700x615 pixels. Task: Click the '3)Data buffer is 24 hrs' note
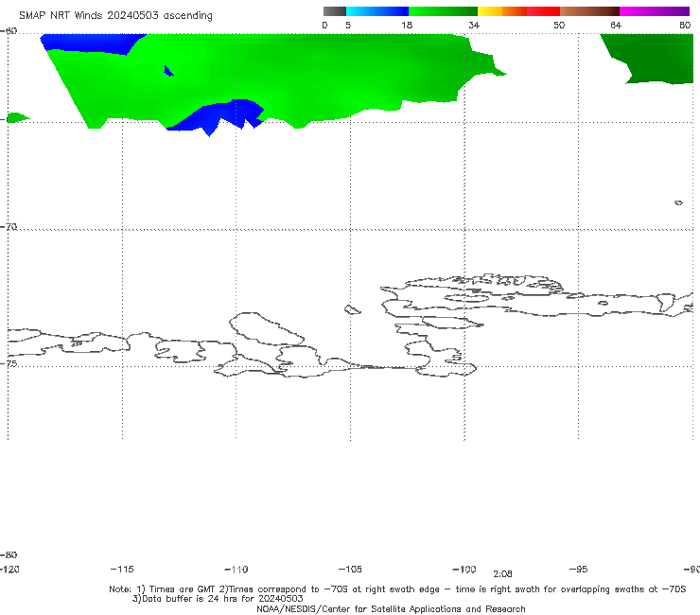click(x=218, y=599)
